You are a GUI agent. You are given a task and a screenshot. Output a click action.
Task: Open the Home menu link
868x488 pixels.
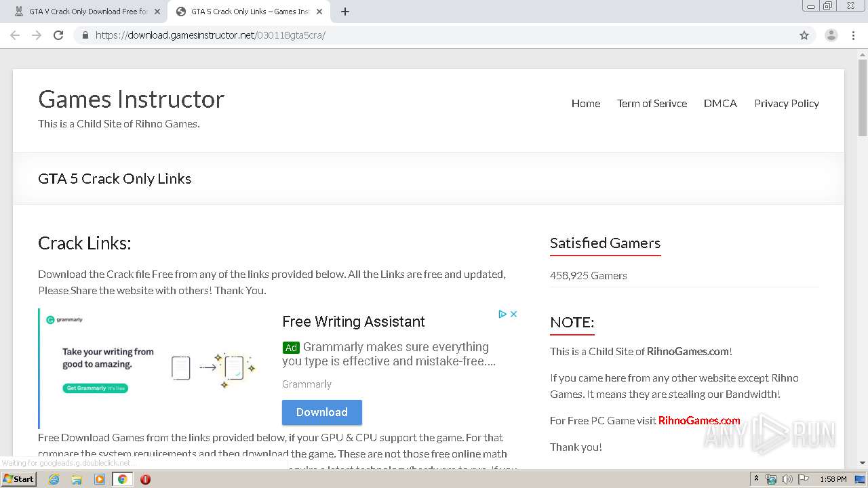[586, 103]
